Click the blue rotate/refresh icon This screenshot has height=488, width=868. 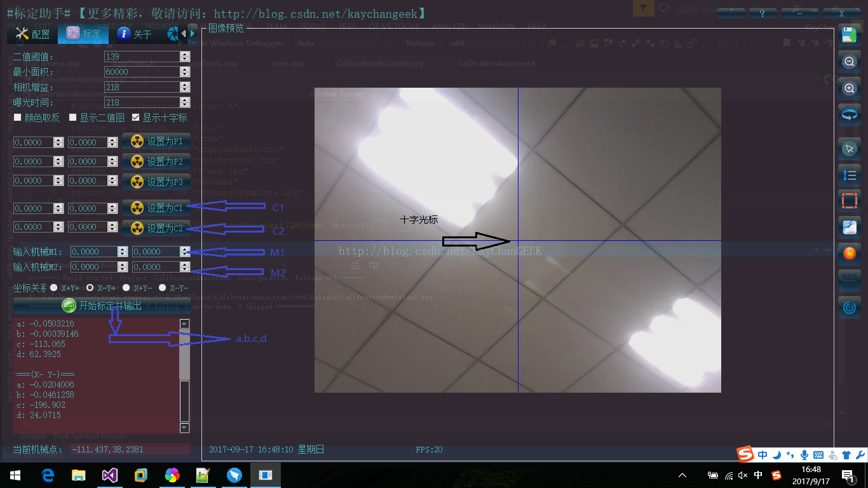[850, 116]
